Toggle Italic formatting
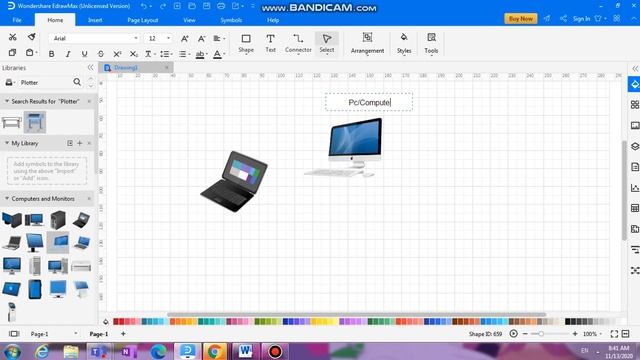The width and height of the screenshot is (640, 360). tap(68, 54)
